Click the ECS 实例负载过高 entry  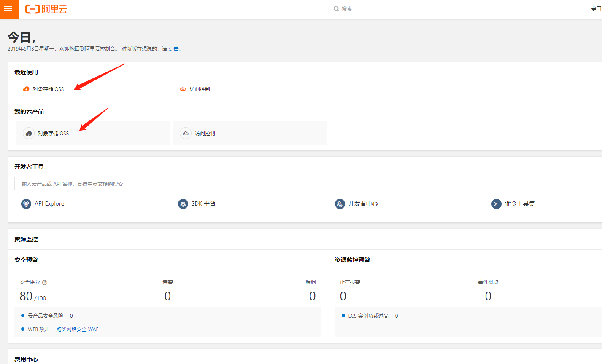tap(368, 316)
